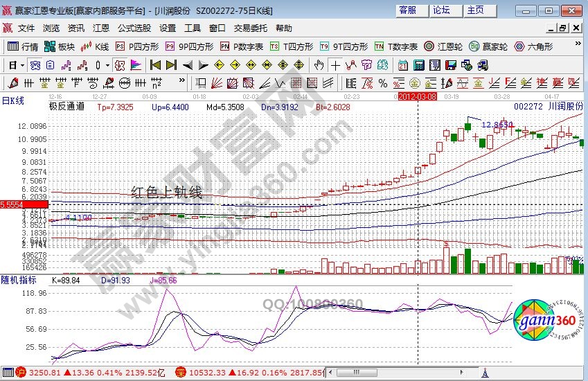Click the 2012-03-08 date marker

[x=418, y=97]
